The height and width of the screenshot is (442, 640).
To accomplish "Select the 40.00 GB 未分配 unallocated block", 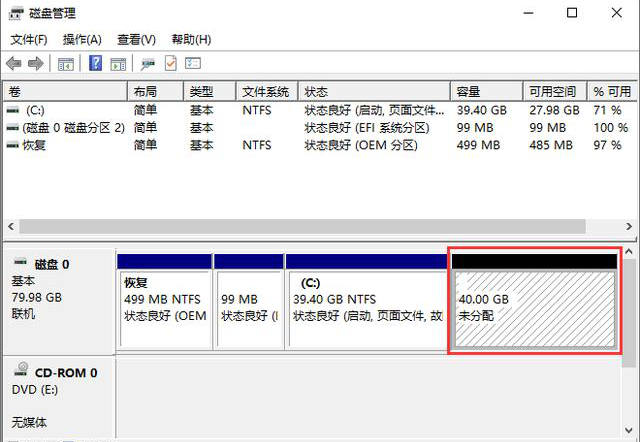I will pyautogui.click(x=535, y=302).
